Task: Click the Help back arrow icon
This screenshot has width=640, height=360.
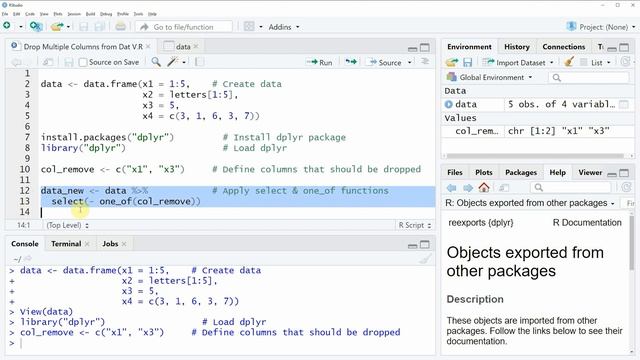Action: (452, 188)
